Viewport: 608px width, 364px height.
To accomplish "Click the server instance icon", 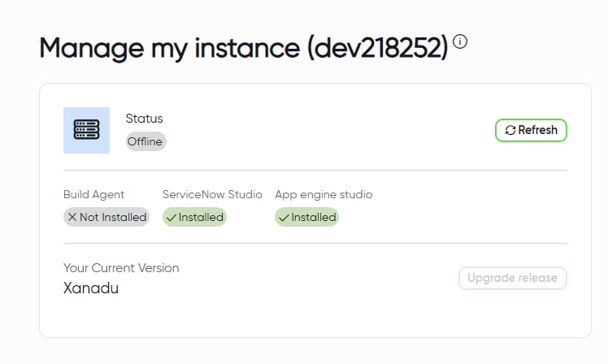I will [x=86, y=130].
